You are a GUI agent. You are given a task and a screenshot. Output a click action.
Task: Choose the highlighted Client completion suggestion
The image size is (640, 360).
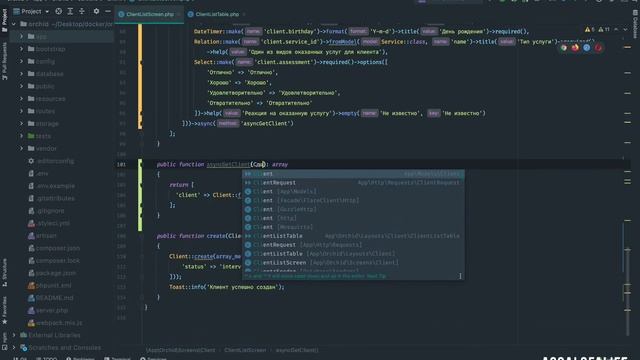[x=353, y=174]
